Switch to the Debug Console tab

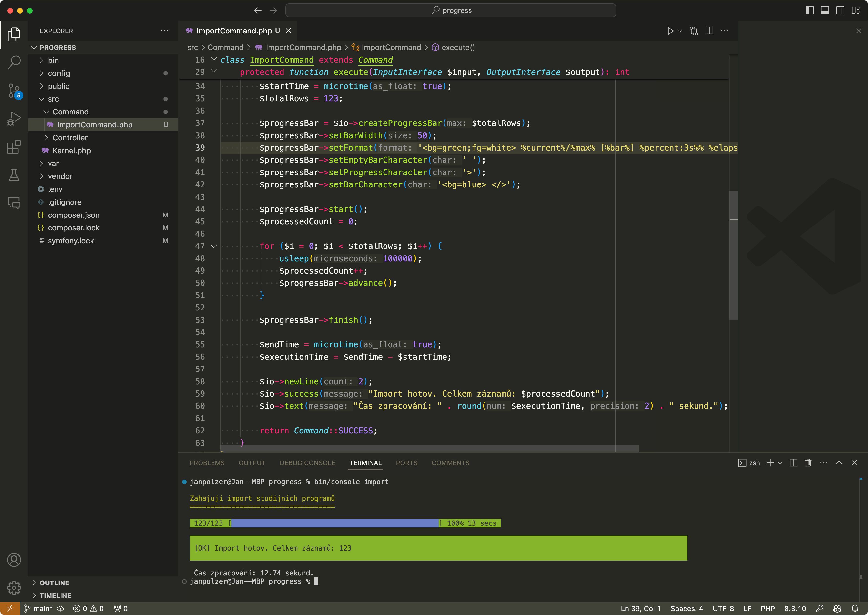coord(307,462)
